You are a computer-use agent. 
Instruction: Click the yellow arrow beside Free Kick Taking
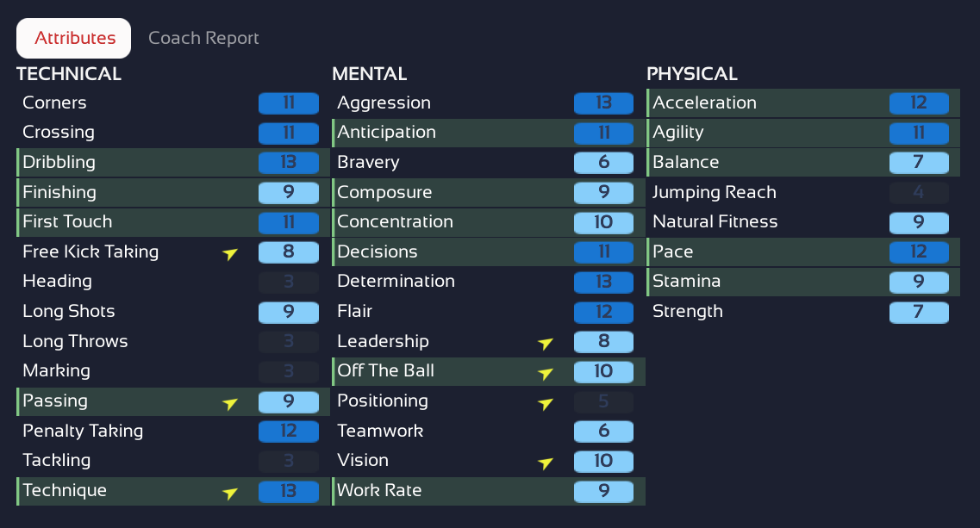(229, 253)
